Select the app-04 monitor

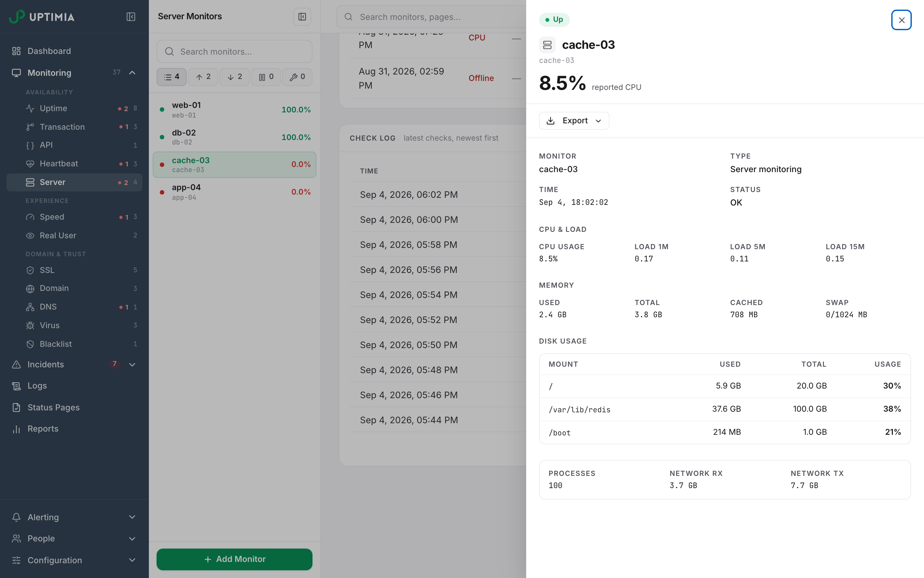tap(235, 192)
